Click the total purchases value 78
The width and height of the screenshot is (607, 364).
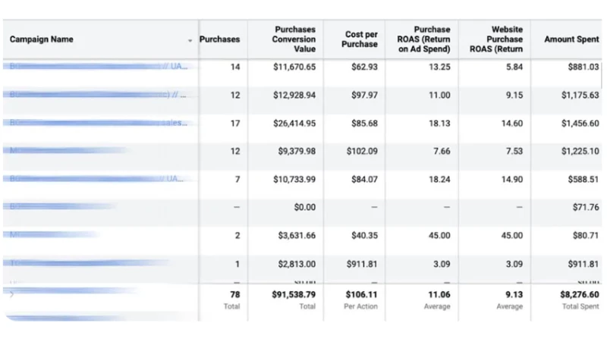231,293
